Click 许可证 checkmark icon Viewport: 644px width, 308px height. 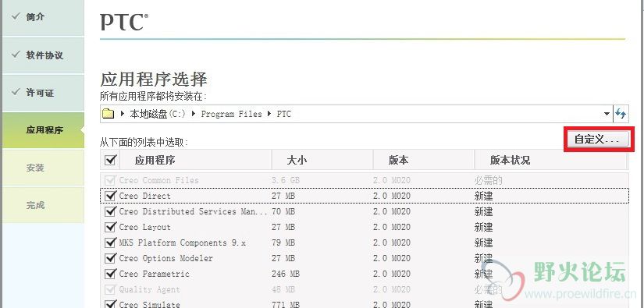point(16,91)
